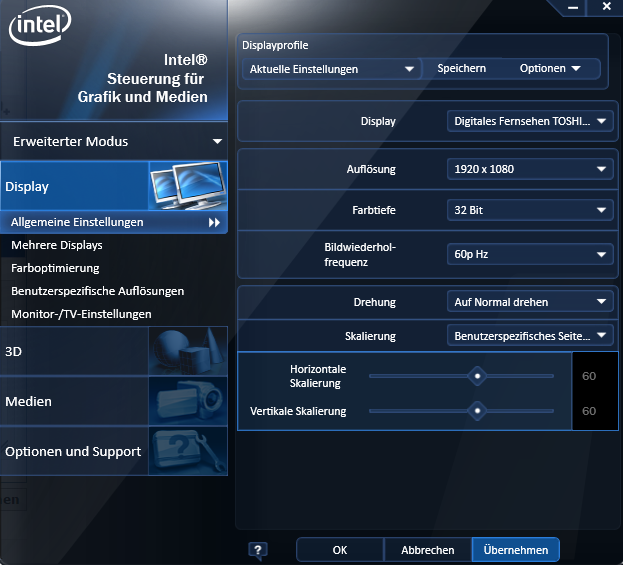Click the horizontal scaling value 60
The width and height of the screenshot is (623, 565).
click(x=589, y=376)
